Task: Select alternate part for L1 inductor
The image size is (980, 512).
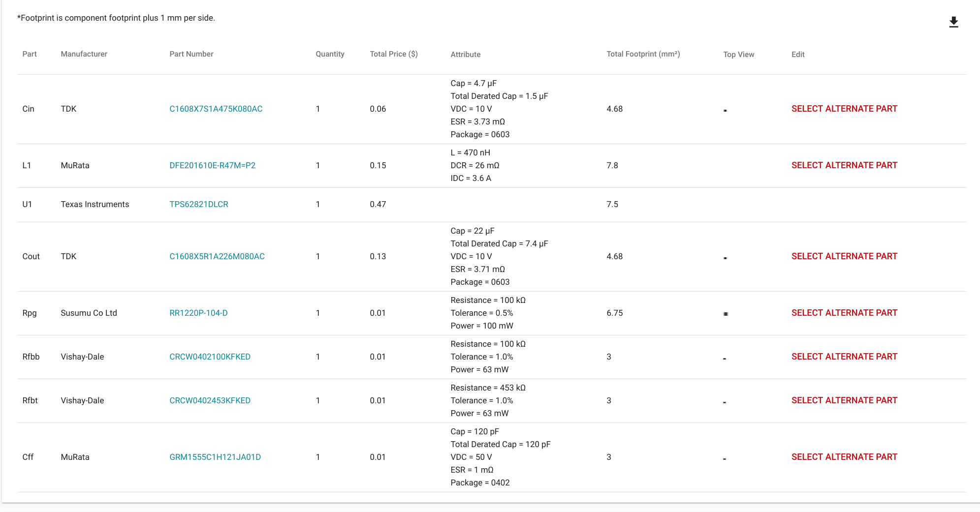Action: (x=844, y=165)
